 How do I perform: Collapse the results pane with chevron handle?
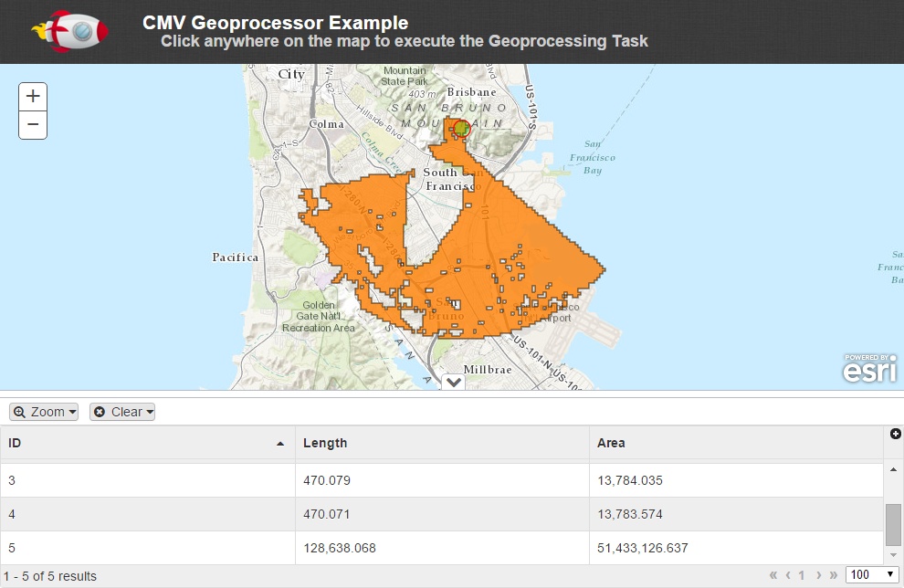453,382
